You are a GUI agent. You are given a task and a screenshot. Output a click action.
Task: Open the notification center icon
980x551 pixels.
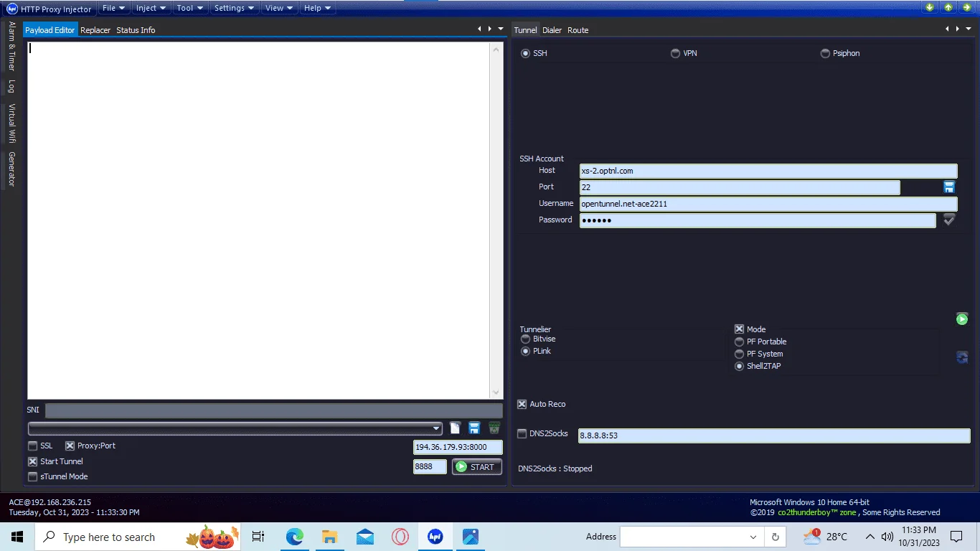coord(956,537)
